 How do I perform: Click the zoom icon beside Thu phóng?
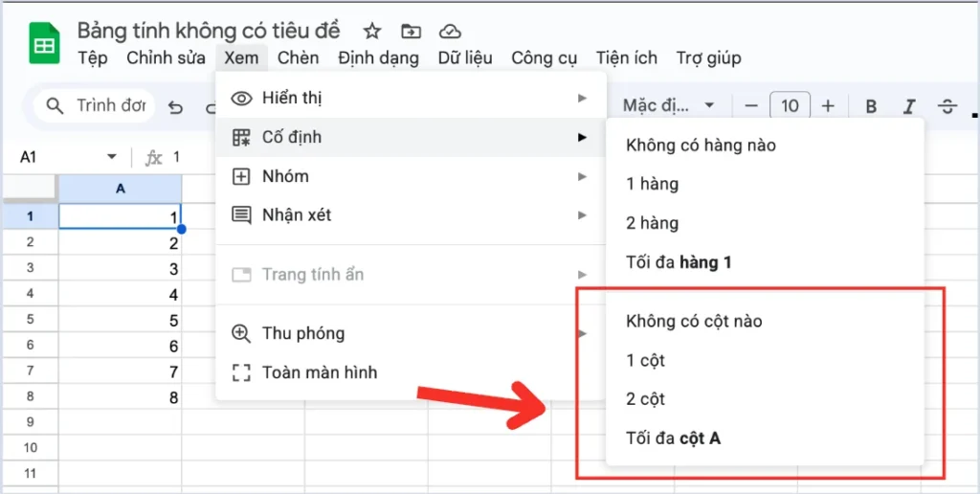coord(241,333)
